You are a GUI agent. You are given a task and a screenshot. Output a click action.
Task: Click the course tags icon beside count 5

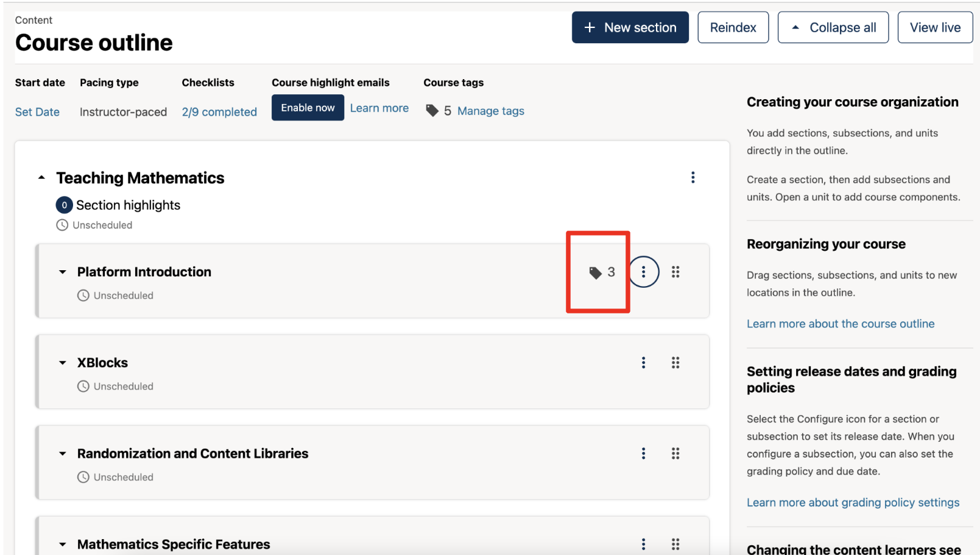(x=432, y=111)
